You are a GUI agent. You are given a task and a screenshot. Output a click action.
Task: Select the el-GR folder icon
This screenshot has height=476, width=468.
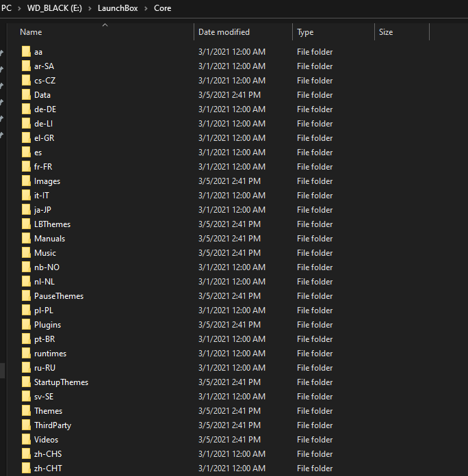coord(26,138)
